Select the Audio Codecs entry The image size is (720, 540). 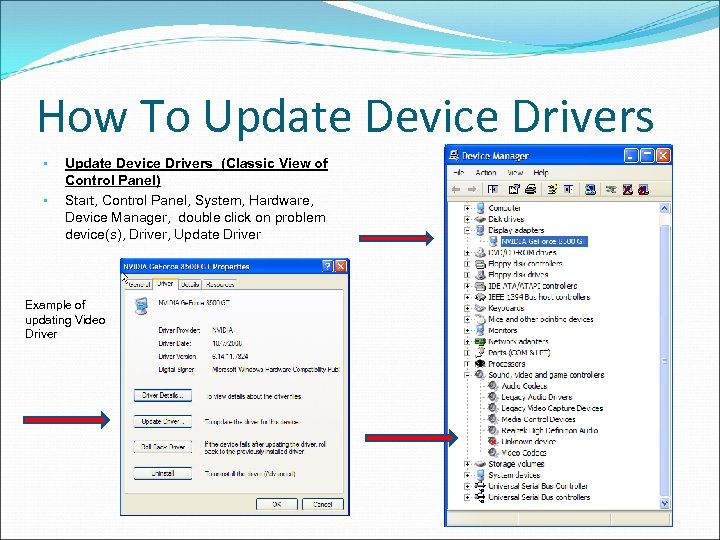(x=524, y=386)
